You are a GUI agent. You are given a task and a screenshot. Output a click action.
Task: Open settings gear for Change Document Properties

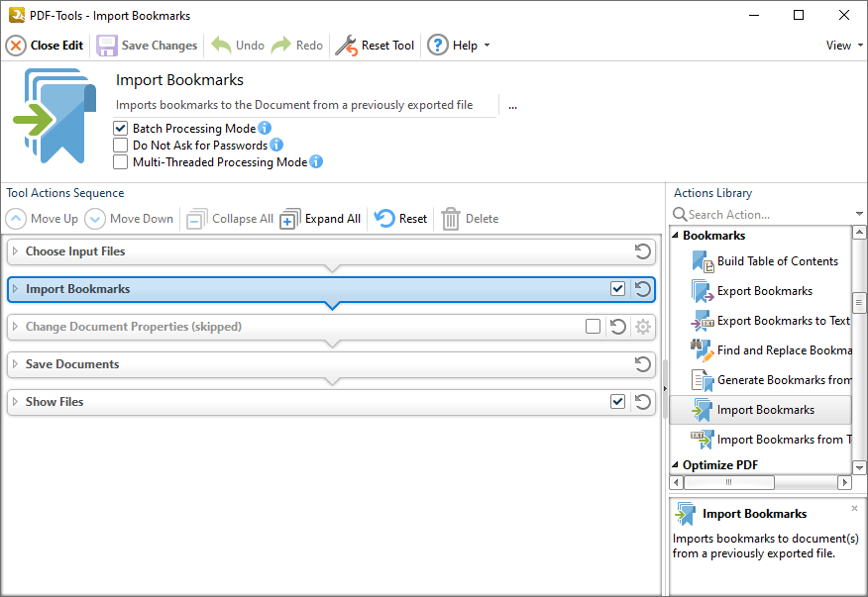643,327
